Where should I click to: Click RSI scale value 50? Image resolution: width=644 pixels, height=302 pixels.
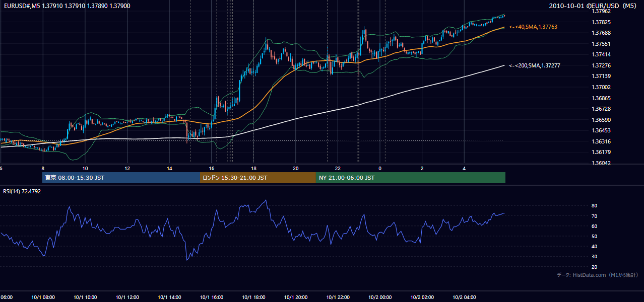coord(594,236)
